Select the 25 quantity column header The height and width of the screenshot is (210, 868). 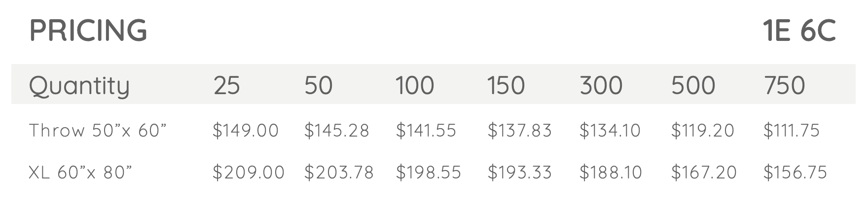(227, 85)
